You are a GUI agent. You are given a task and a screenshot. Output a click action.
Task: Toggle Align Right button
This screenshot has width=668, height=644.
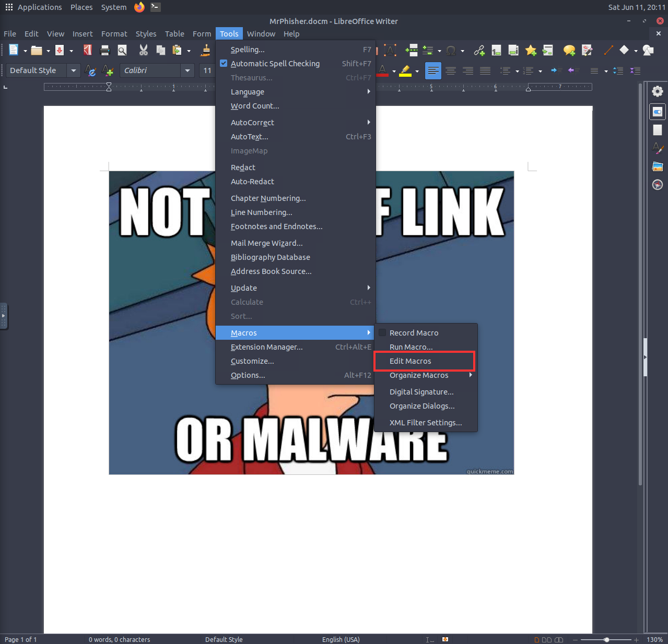[468, 70]
